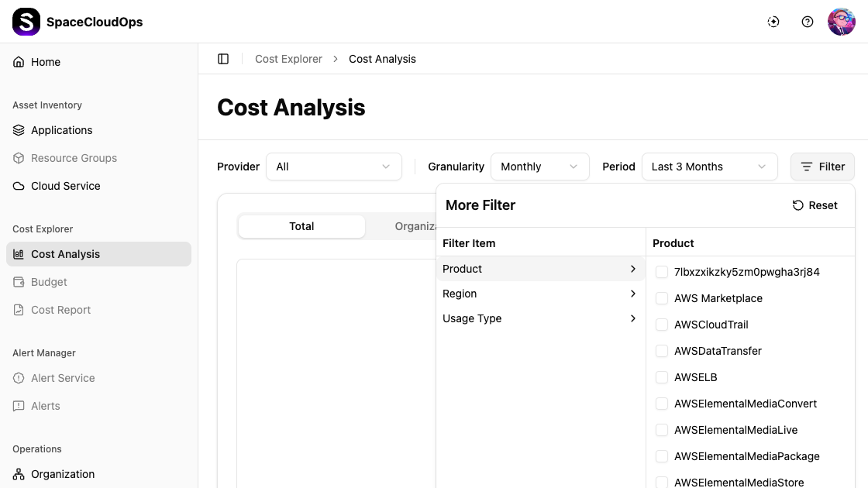The image size is (868, 488).
Task: Click the icon left of help
Action: tap(773, 22)
